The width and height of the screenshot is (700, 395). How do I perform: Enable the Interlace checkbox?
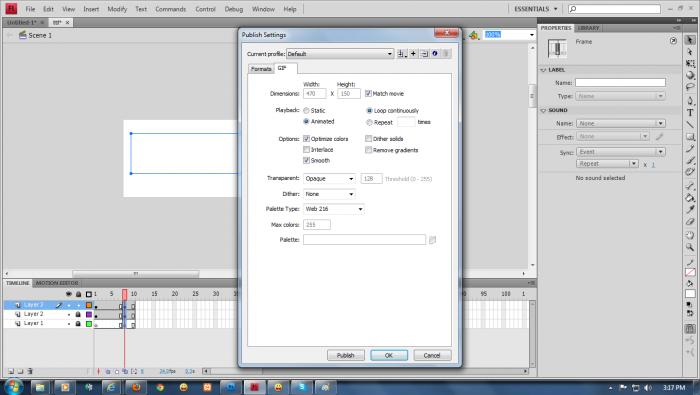point(306,150)
